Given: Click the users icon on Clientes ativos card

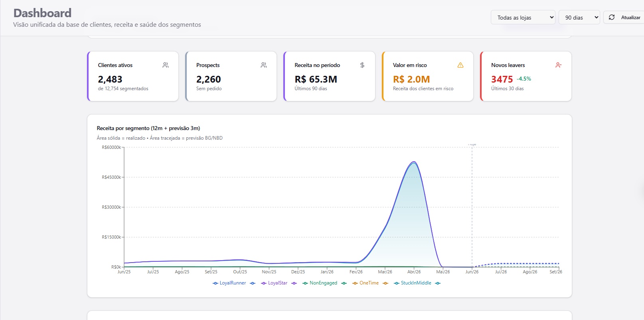Looking at the screenshot, I should coord(166,65).
